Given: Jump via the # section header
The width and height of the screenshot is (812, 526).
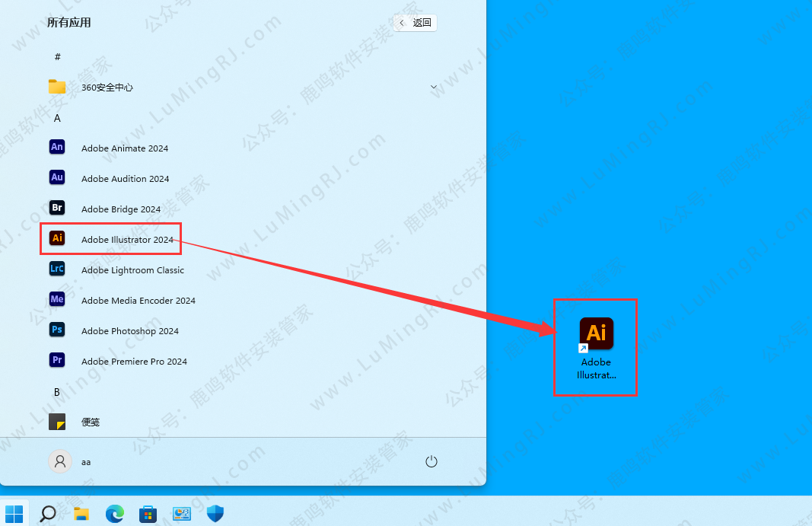Looking at the screenshot, I should (58, 56).
